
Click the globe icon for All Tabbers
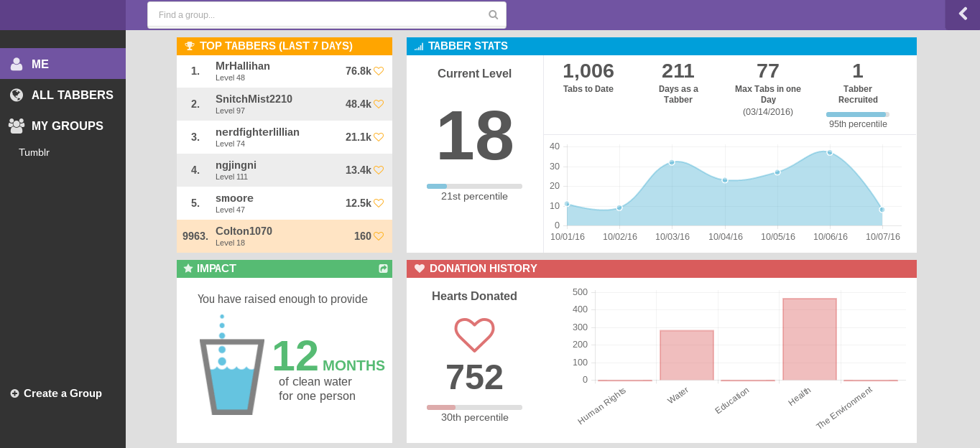[17, 95]
